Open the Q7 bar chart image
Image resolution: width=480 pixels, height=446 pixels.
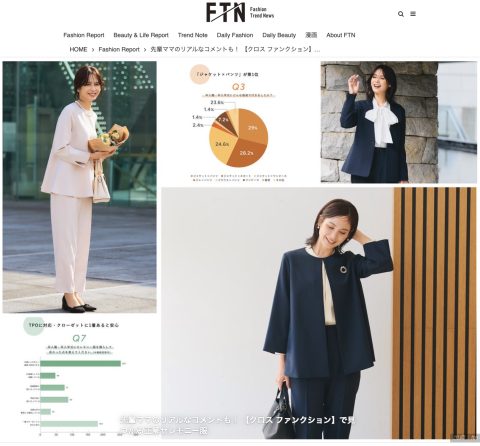[79, 377]
